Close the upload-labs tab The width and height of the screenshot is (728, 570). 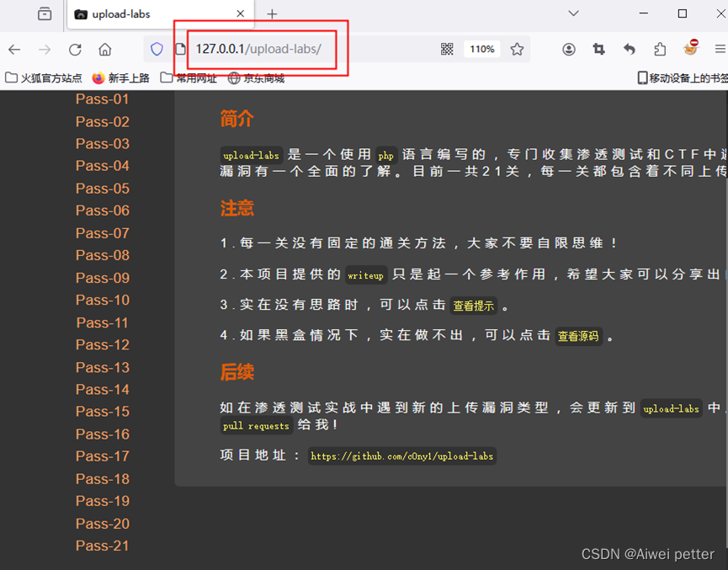(x=240, y=14)
